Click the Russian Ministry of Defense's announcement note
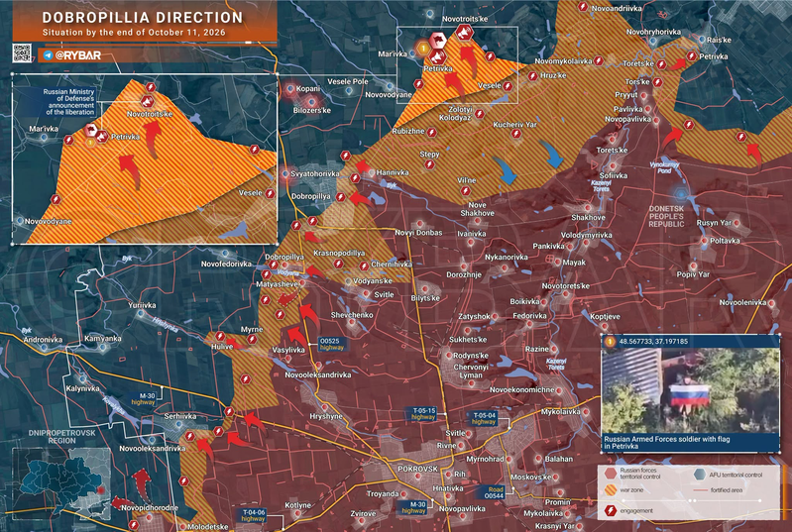 click(69, 102)
